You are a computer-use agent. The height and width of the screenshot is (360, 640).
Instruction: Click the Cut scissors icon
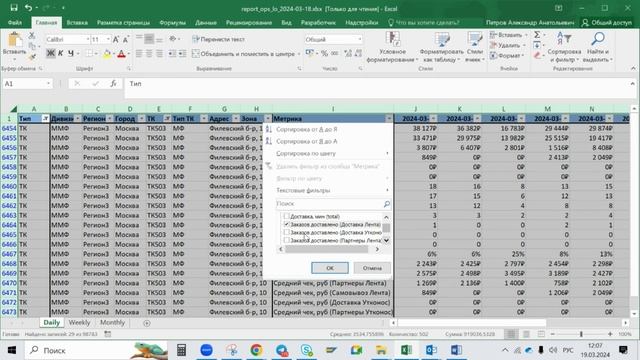(x=32, y=36)
